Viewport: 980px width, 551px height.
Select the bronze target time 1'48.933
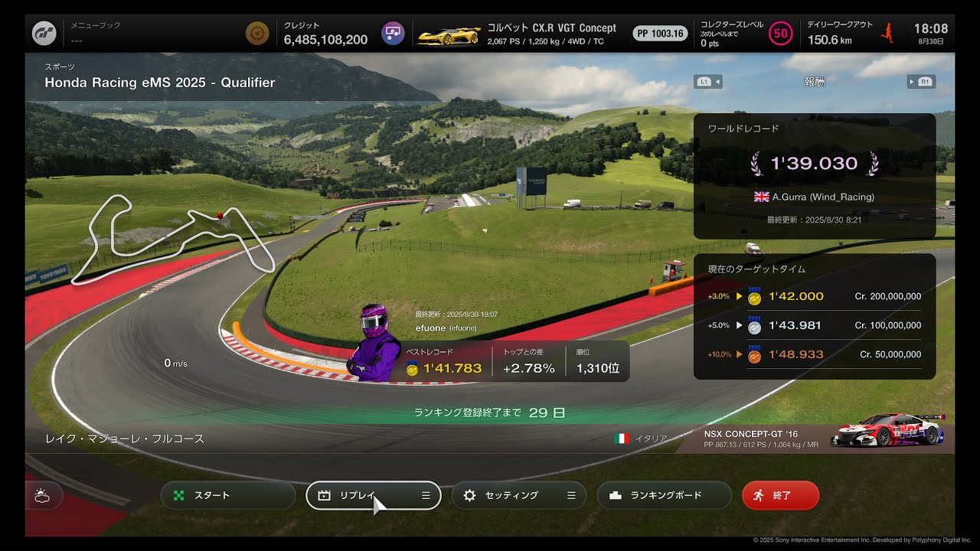tap(796, 354)
